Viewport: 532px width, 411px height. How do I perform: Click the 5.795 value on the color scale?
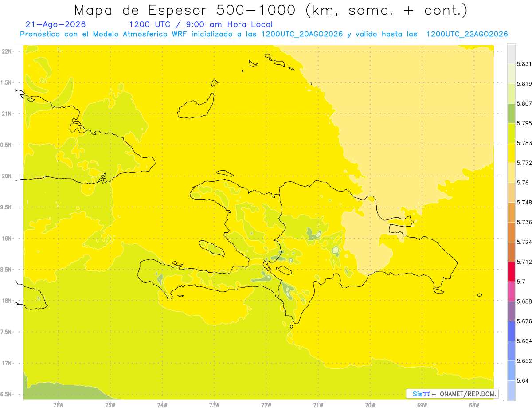click(524, 123)
